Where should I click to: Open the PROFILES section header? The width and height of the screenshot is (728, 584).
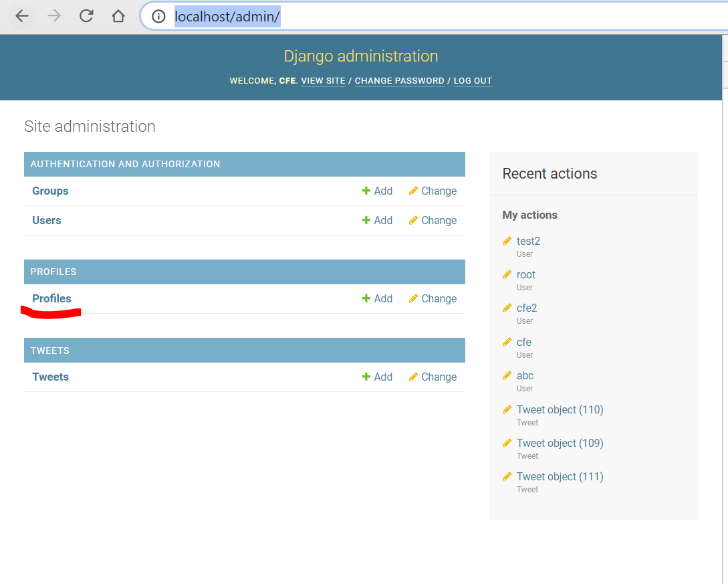pos(53,272)
